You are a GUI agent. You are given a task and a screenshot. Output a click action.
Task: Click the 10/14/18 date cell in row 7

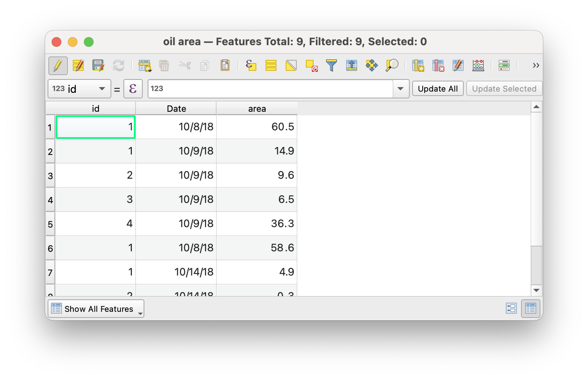(176, 272)
